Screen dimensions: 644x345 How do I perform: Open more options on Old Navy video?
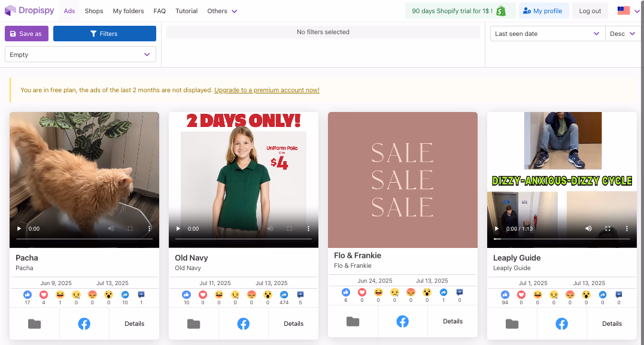(x=308, y=229)
